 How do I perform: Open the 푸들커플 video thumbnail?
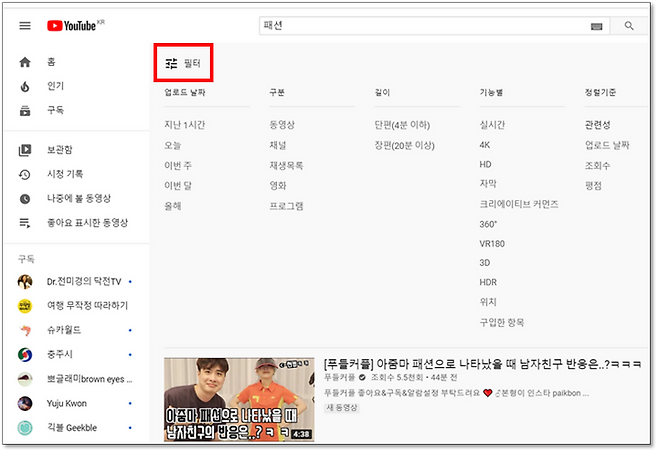pyautogui.click(x=238, y=398)
